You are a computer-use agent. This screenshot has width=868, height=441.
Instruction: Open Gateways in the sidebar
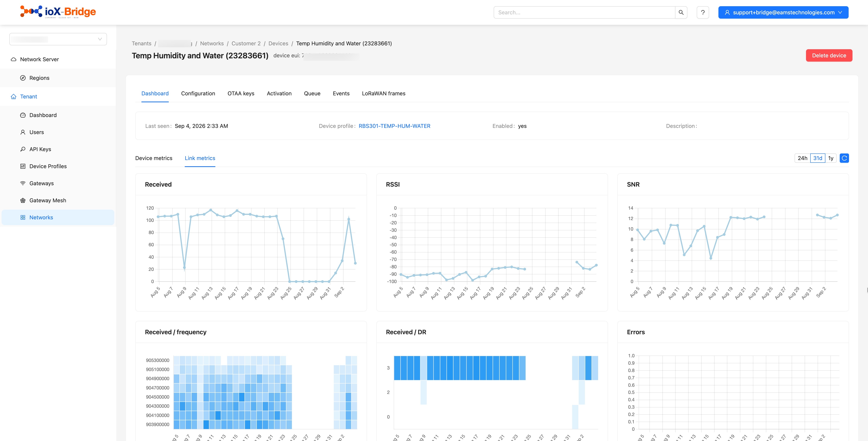(x=58, y=183)
